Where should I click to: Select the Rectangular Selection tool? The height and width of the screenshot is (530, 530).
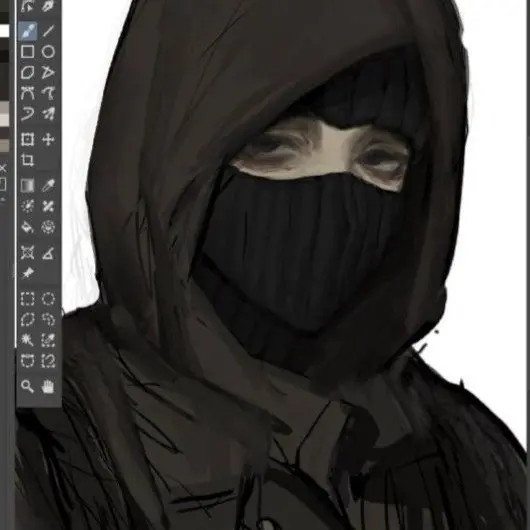pyautogui.click(x=27, y=299)
